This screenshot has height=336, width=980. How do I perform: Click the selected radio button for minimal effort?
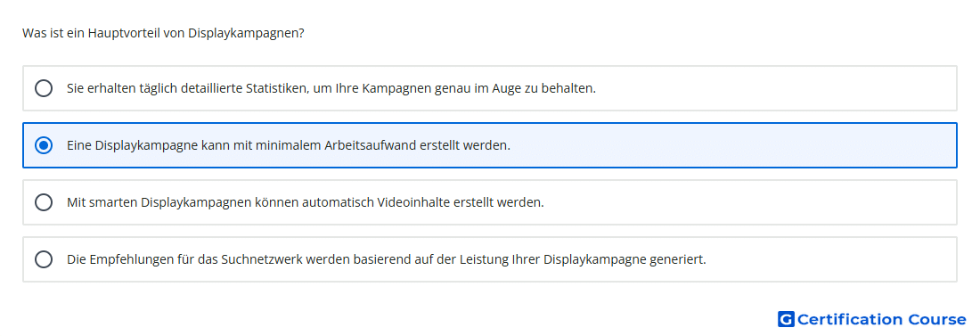pyautogui.click(x=44, y=145)
